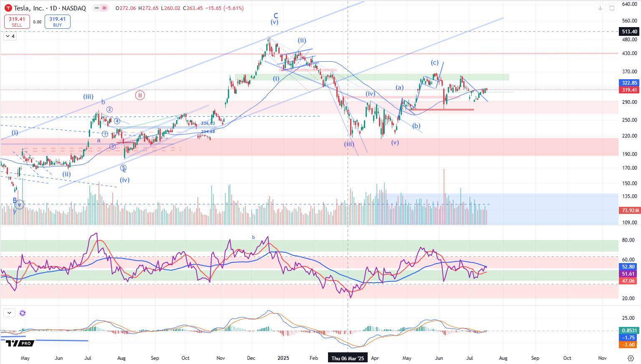Click the MACD −2.60 orange value label

click(x=629, y=345)
